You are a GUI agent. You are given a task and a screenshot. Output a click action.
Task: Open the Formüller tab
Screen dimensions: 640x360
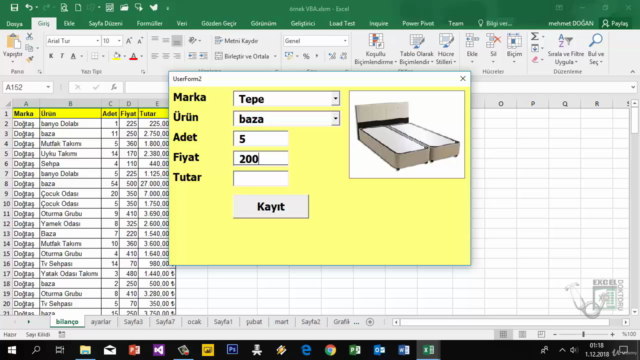click(149, 24)
